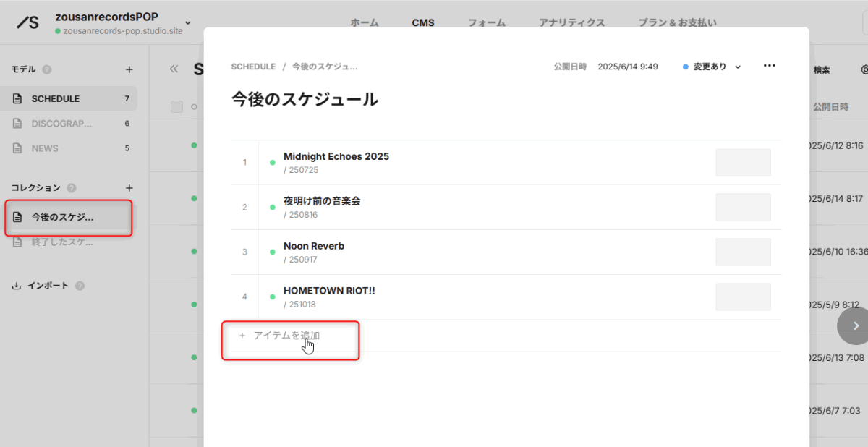Click アイテムを追加 to add an item

[286, 336]
